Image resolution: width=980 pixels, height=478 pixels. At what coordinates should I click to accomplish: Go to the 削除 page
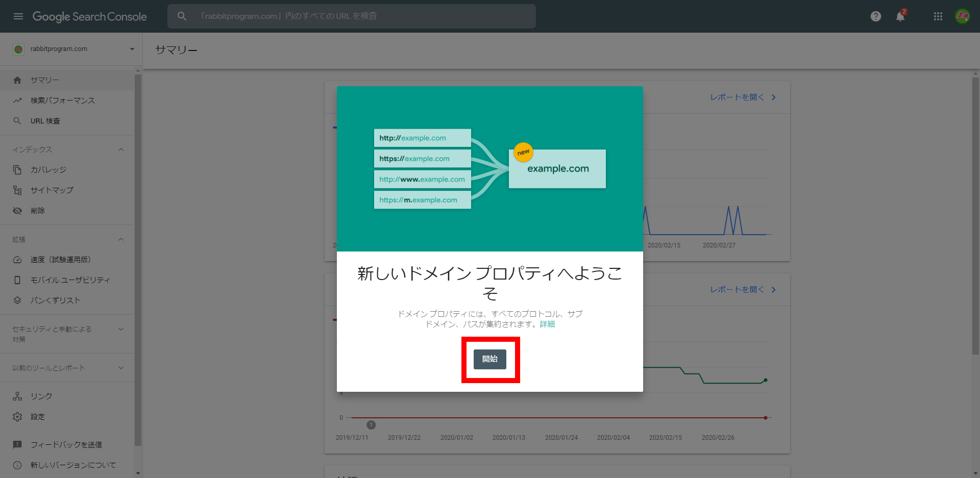coord(67,211)
